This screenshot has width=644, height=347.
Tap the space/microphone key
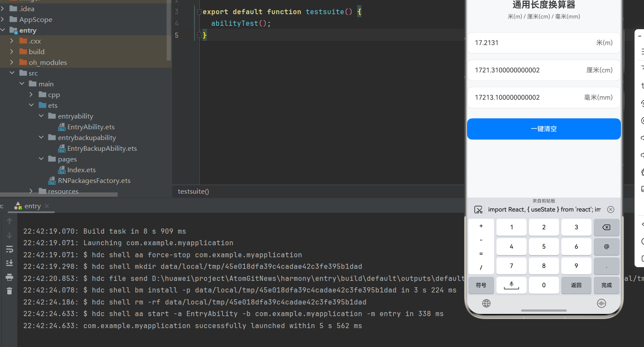click(x=511, y=285)
